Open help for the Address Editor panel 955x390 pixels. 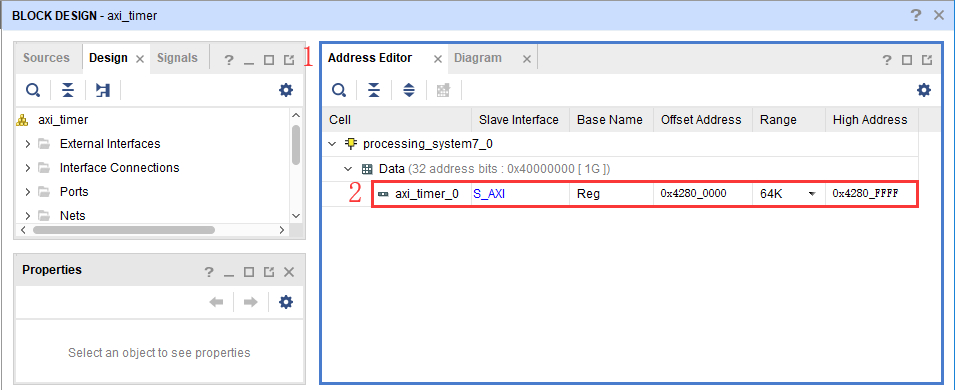click(887, 60)
